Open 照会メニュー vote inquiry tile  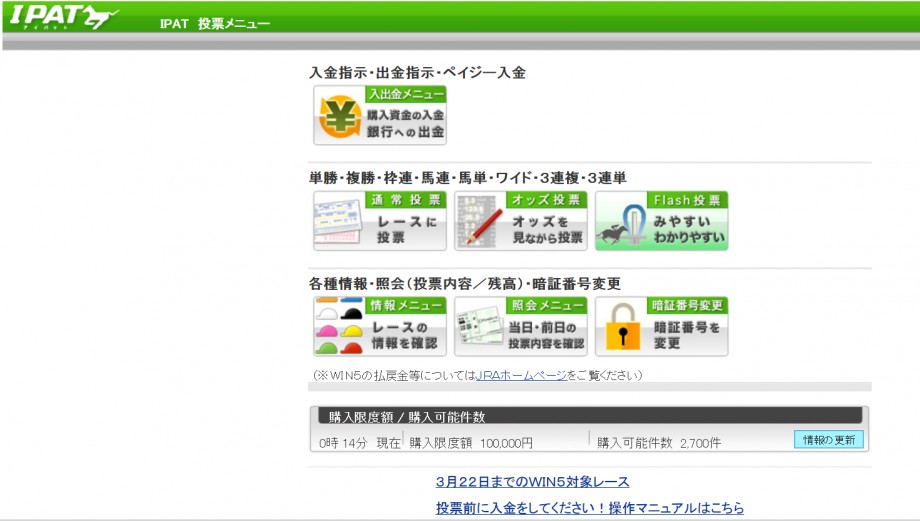pos(520,326)
